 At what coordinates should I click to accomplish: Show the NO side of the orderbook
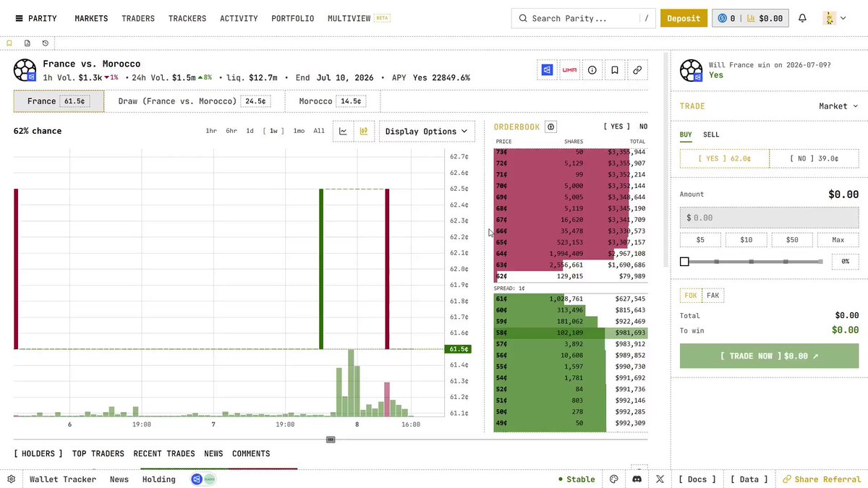point(643,127)
